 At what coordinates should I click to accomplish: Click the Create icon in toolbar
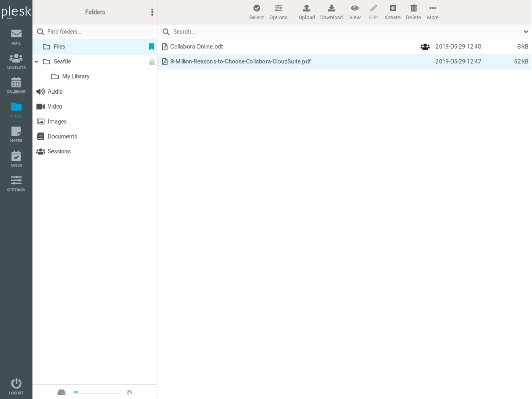393,11
